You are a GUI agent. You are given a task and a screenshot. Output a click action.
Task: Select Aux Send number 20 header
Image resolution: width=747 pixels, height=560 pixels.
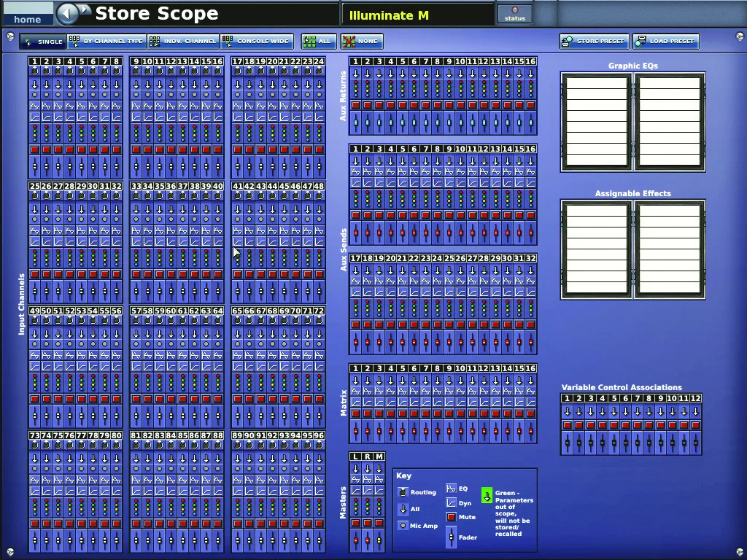[x=391, y=258]
